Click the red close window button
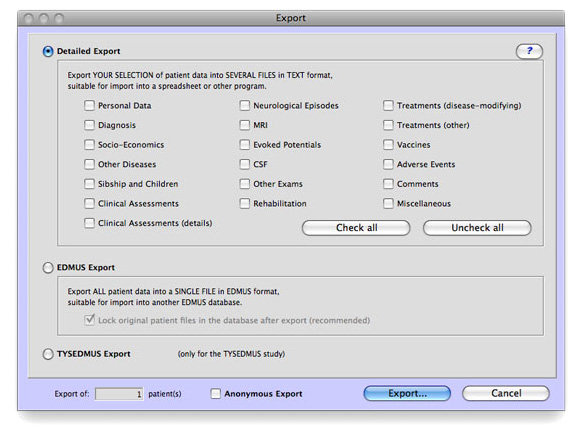Image resolution: width=583 pixels, height=430 pixels. (x=29, y=18)
